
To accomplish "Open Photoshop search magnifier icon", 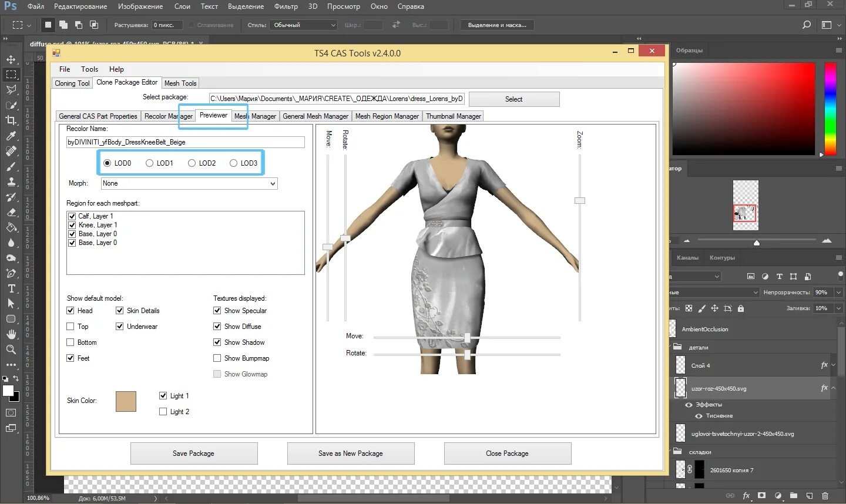I will 807,25.
